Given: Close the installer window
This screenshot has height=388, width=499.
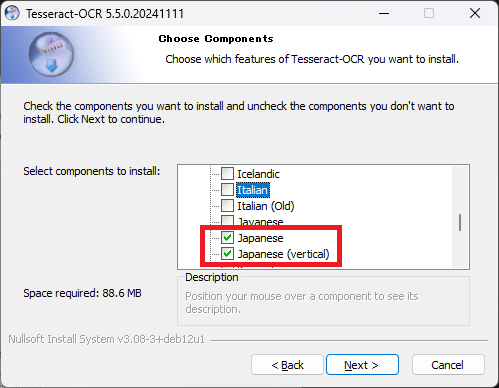Looking at the screenshot, I should pos(475,13).
